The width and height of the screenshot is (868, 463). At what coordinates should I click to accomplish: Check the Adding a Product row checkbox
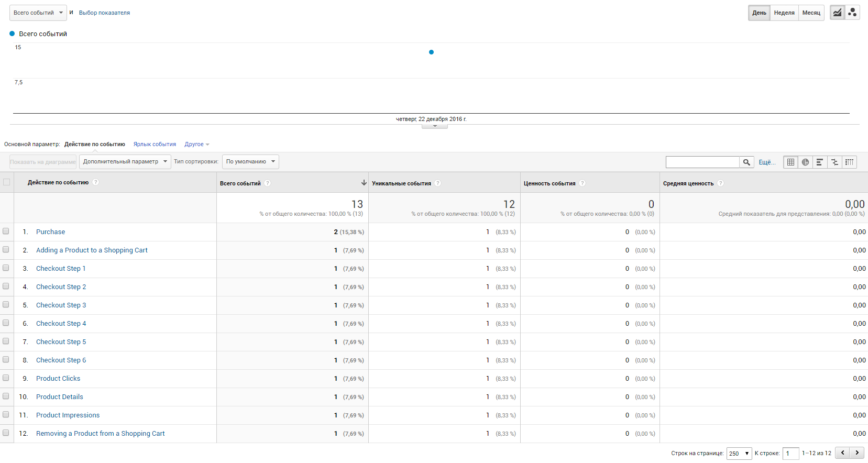(x=6, y=249)
